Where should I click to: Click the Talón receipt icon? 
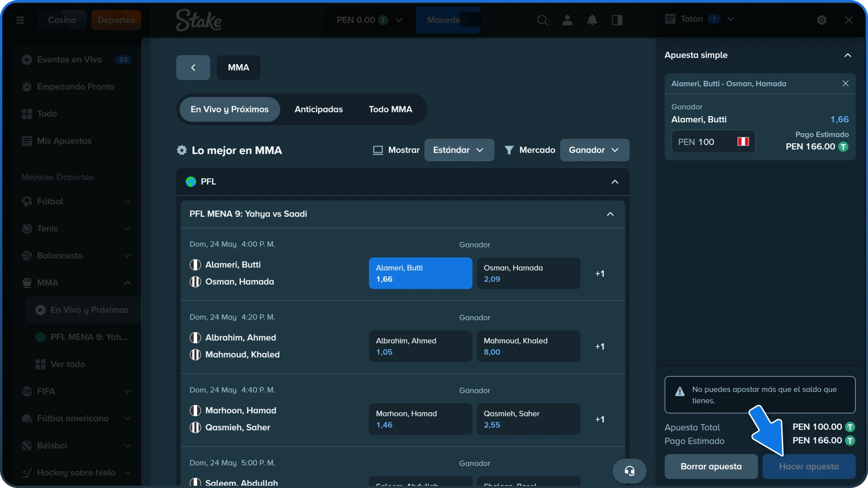670,19
